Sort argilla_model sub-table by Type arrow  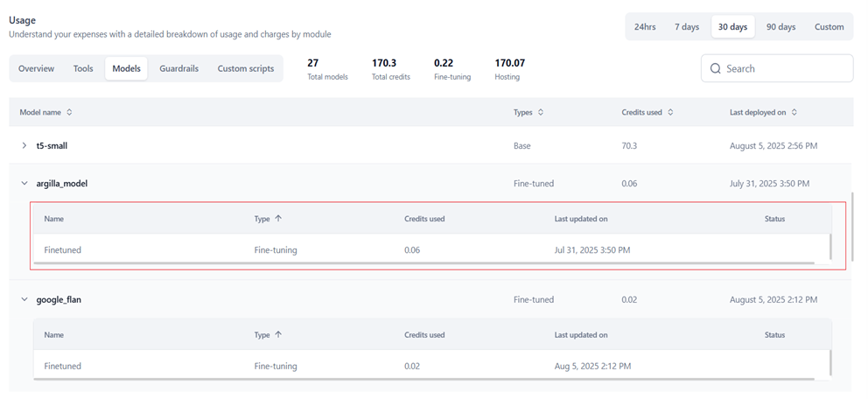click(278, 219)
